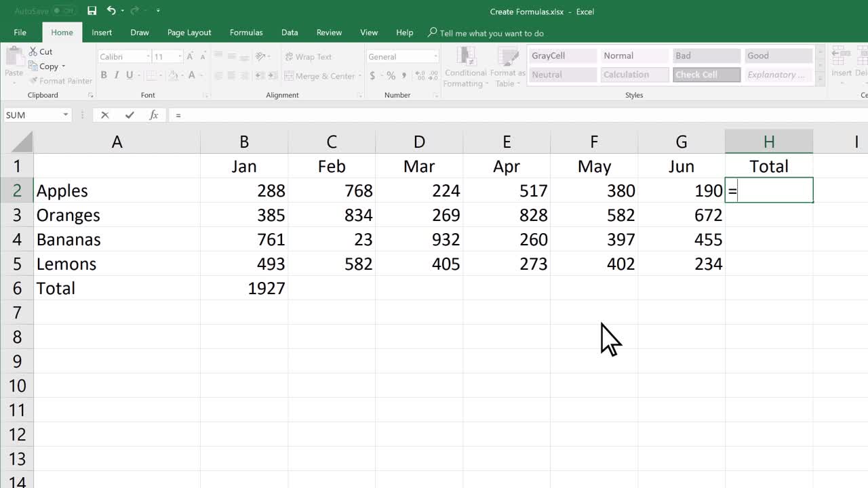Viewport: 868px width, 488px height.
Task: Toggle Wrap Text
Action: [308, 57]
